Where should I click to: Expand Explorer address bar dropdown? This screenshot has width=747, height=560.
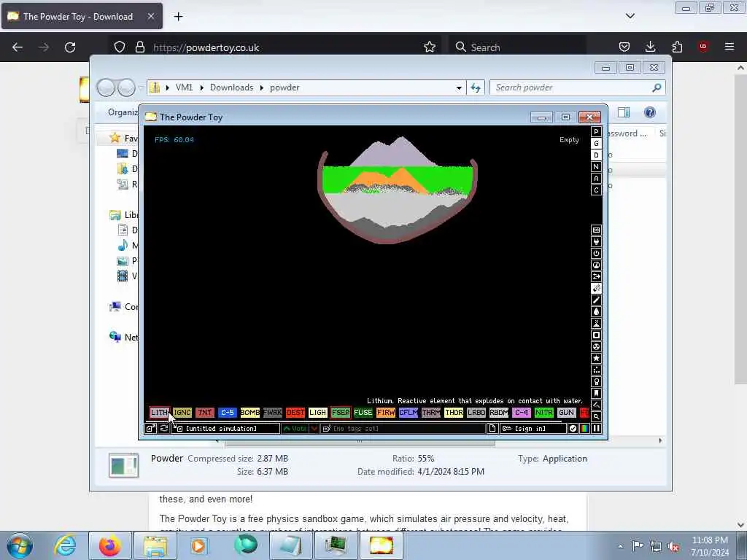tap(459, 87)
